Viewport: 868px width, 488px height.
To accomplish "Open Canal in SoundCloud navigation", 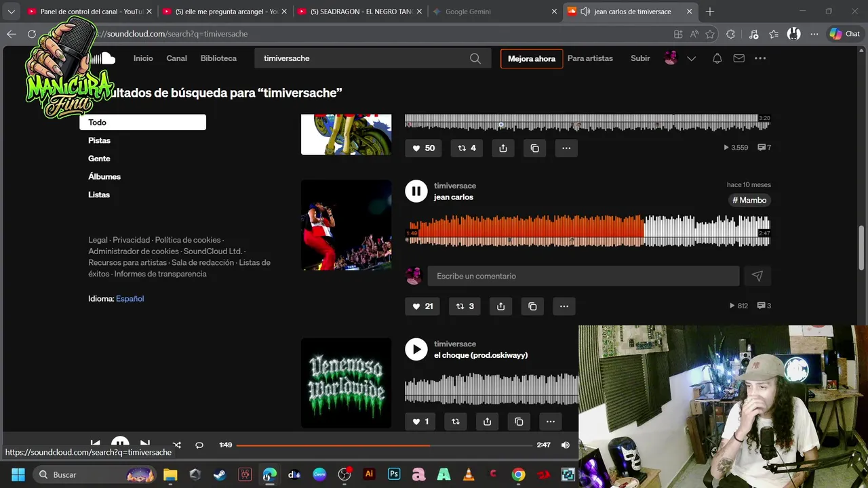I will pyautogui.click(x=176, y=58).
